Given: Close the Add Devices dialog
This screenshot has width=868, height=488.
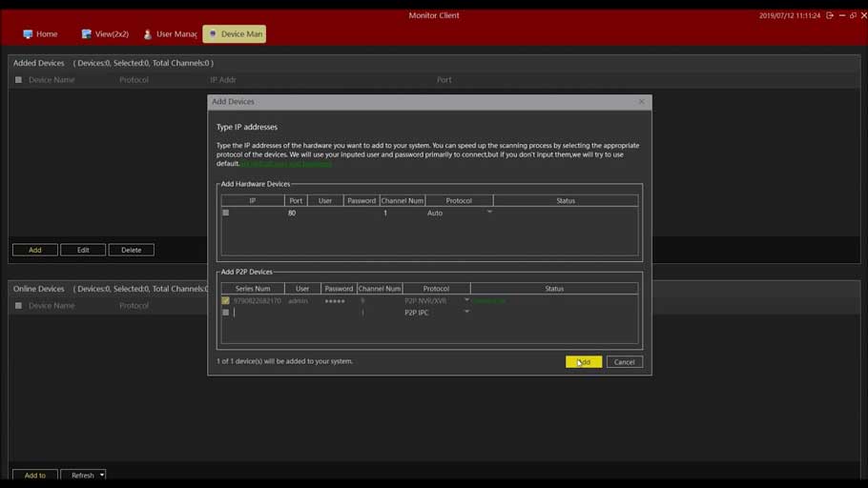Looking at the screenshot, I should (641, 101).
